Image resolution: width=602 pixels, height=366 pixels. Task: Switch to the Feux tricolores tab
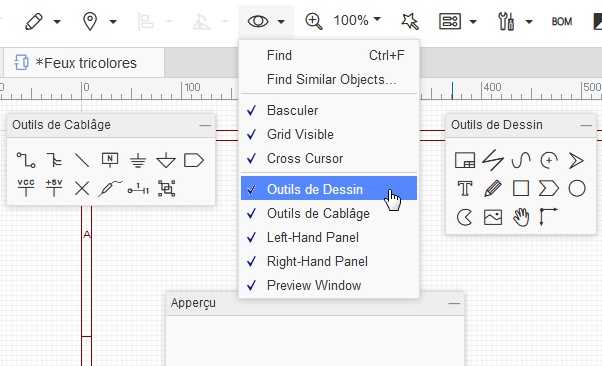point(84,63)
